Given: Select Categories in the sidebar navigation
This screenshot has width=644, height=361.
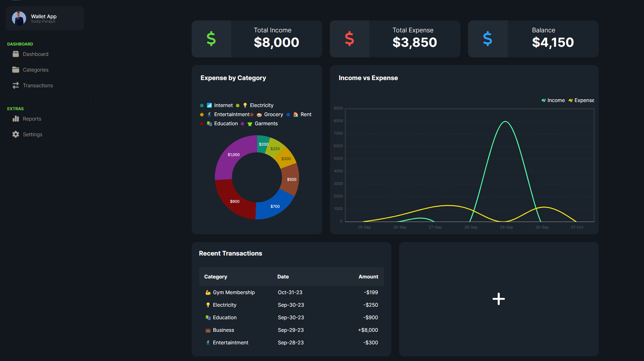Looking at the screenshot, I should [x=35, y=70].
